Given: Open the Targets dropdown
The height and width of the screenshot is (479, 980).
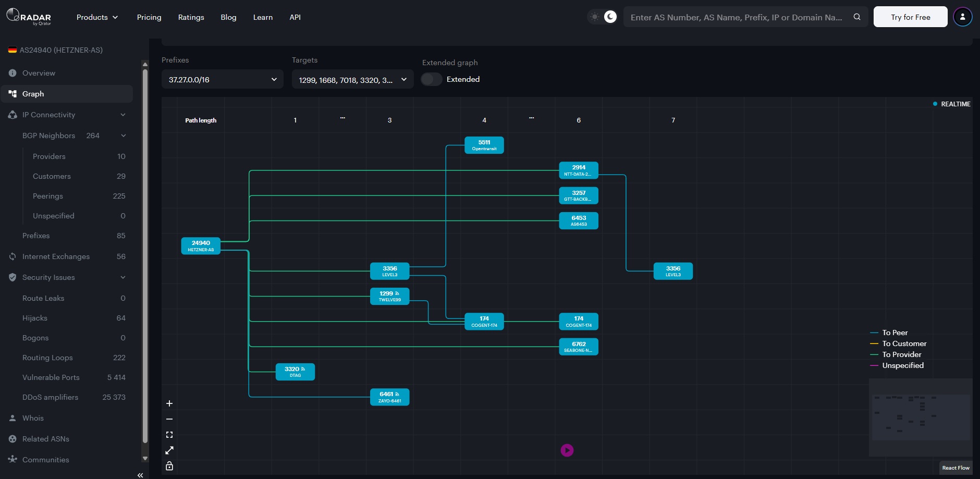Looking at the screenshot, I should (x=353, y=80).
